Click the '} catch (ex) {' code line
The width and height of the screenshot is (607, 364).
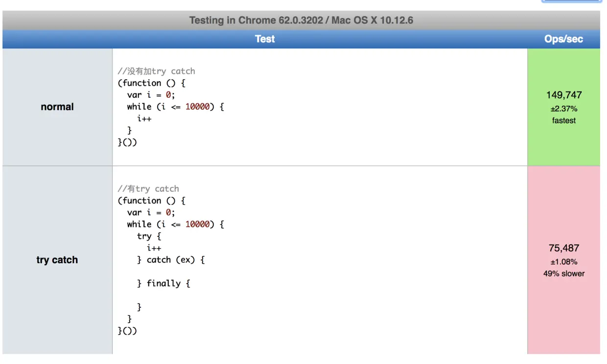tap(171, 260)
